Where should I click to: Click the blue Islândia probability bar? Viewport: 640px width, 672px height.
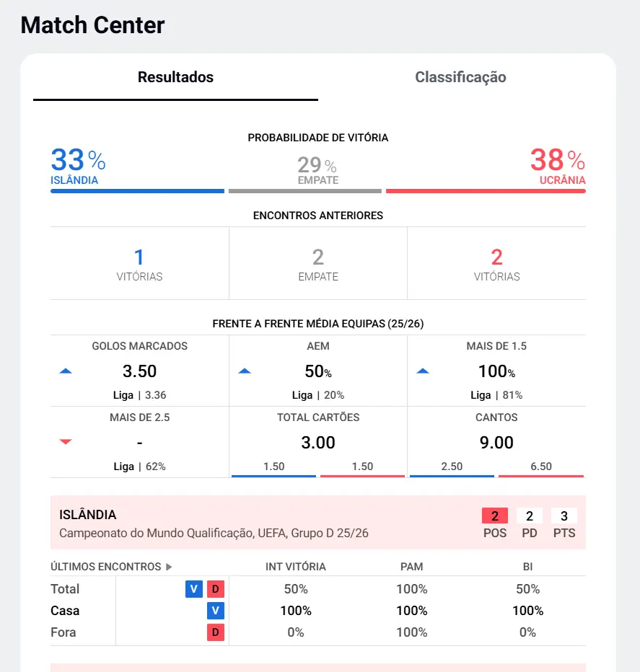(137, 191)
